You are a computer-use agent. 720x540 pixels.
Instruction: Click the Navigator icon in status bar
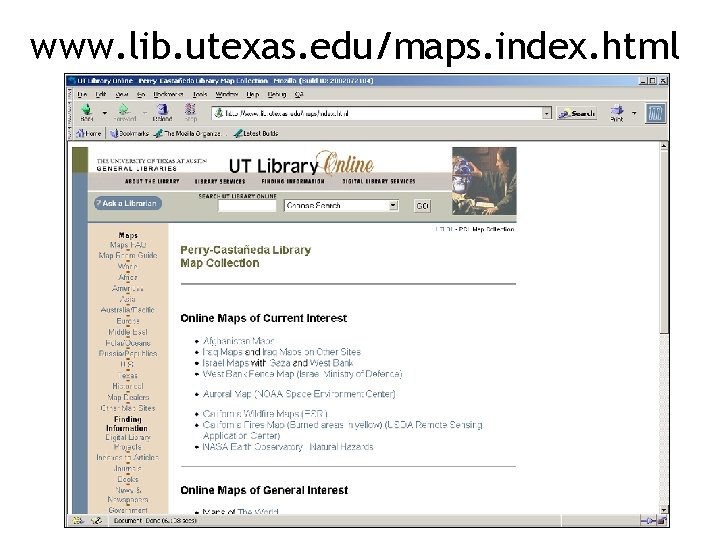click(78, 521)
